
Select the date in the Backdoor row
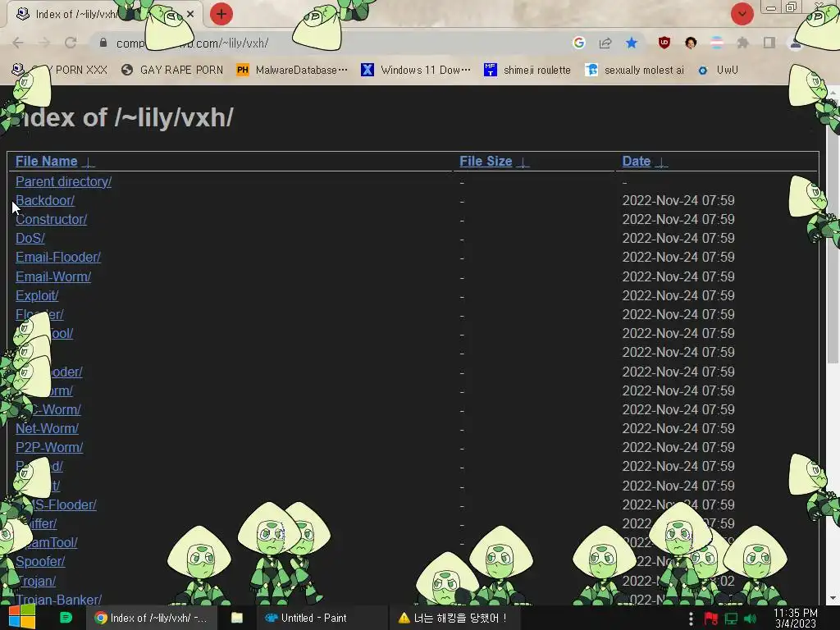click(678, 200)
